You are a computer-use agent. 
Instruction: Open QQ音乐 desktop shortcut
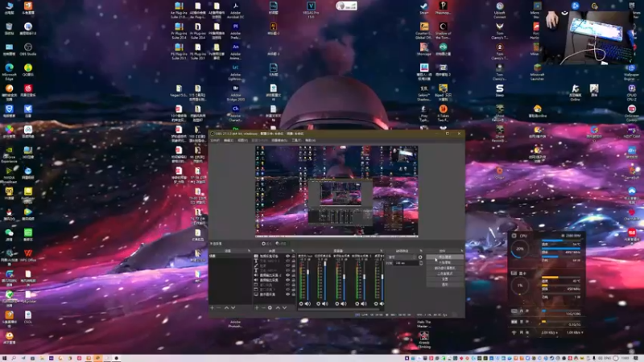[x=28, y=70]
